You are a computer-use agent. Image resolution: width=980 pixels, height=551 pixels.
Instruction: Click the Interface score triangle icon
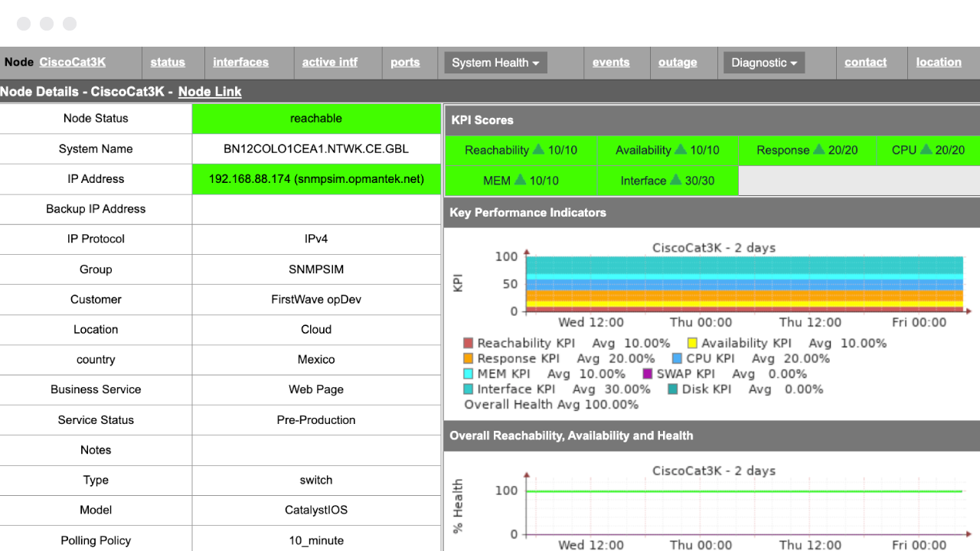click(x=676, y=180)
